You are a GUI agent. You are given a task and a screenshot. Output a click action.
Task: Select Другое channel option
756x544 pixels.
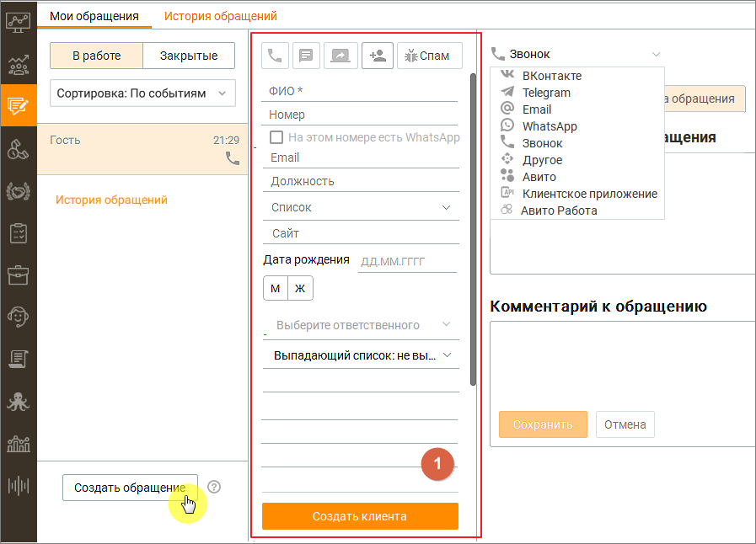(543, 160)
